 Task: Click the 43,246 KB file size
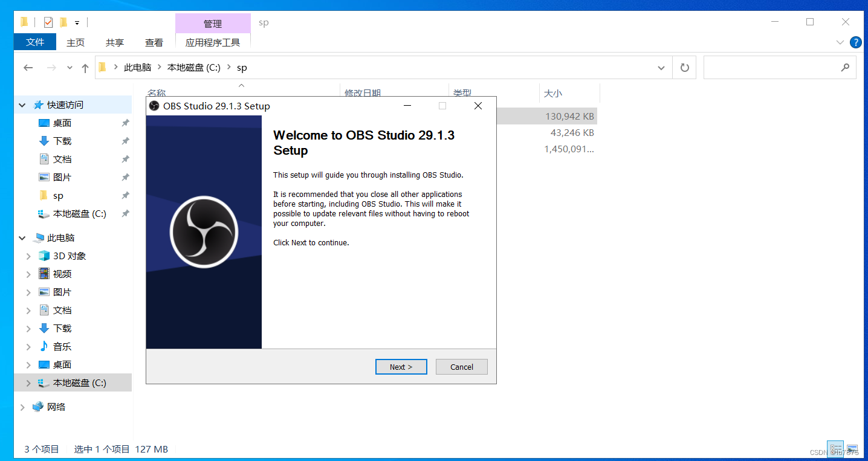(x=572, y=132)
